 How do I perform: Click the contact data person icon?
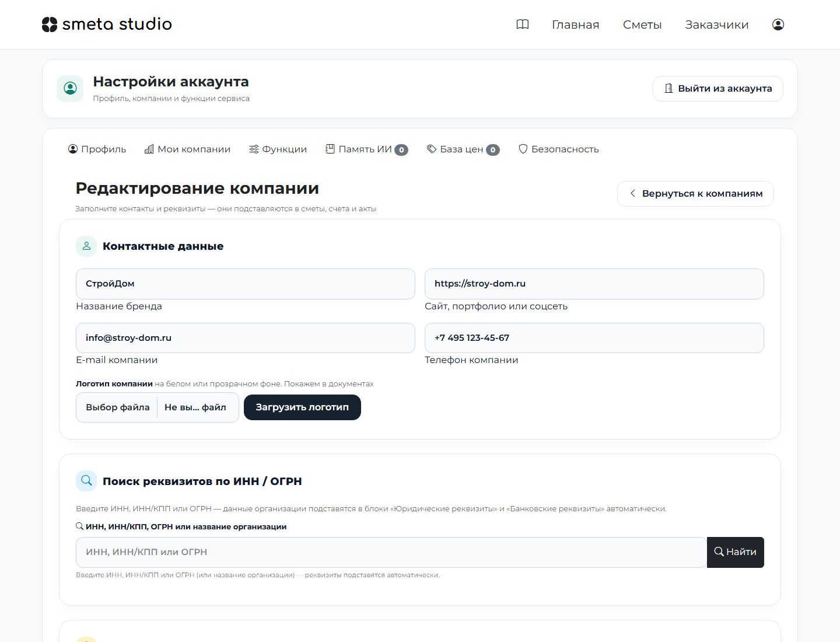click(86, 246)
